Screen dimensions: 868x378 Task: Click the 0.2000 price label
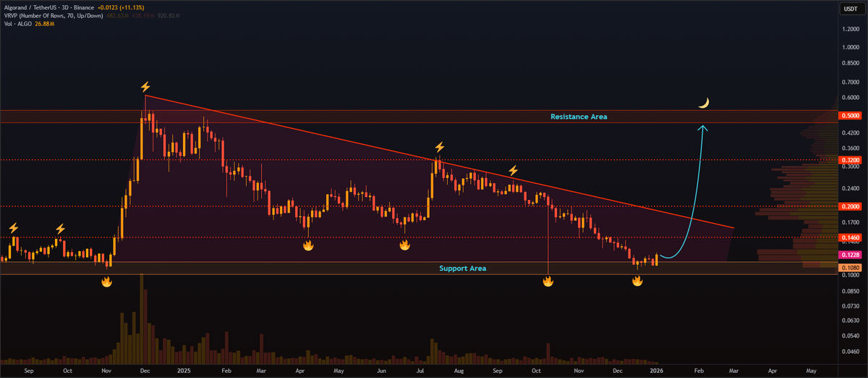[x=849, y=206]
